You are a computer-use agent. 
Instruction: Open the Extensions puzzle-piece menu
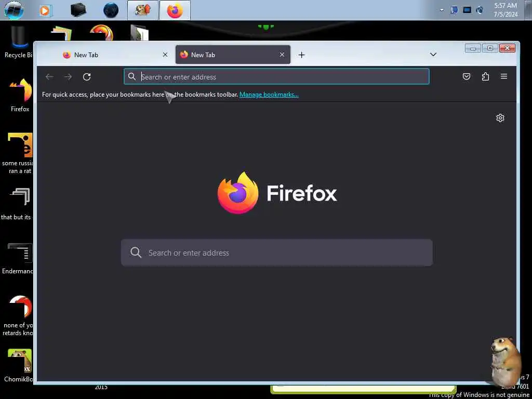pos(486,77)
